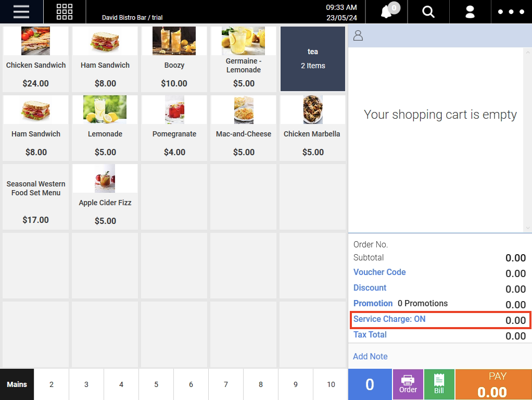This screenshot has width=532, height=400.
Task: Toggle the Service Charge ON setting
Action: click(x=389, y=319)
